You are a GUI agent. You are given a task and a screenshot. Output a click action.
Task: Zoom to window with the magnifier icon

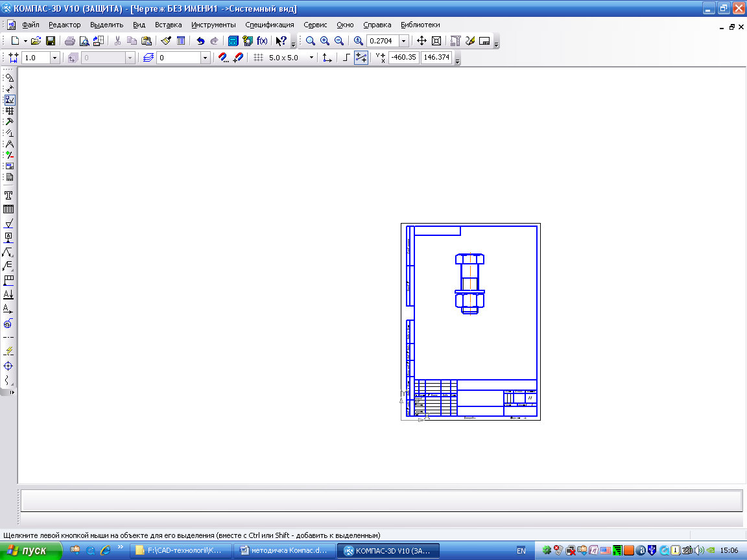pos(310,41)
